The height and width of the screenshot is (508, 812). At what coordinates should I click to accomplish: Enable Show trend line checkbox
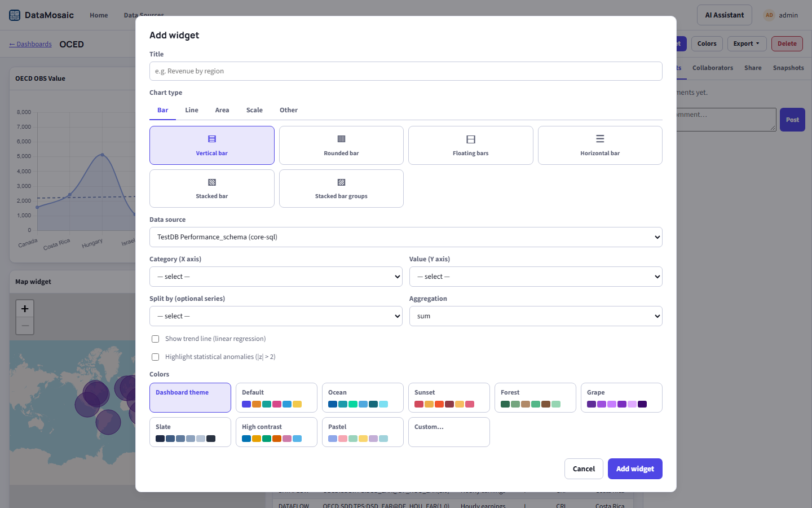155,339
